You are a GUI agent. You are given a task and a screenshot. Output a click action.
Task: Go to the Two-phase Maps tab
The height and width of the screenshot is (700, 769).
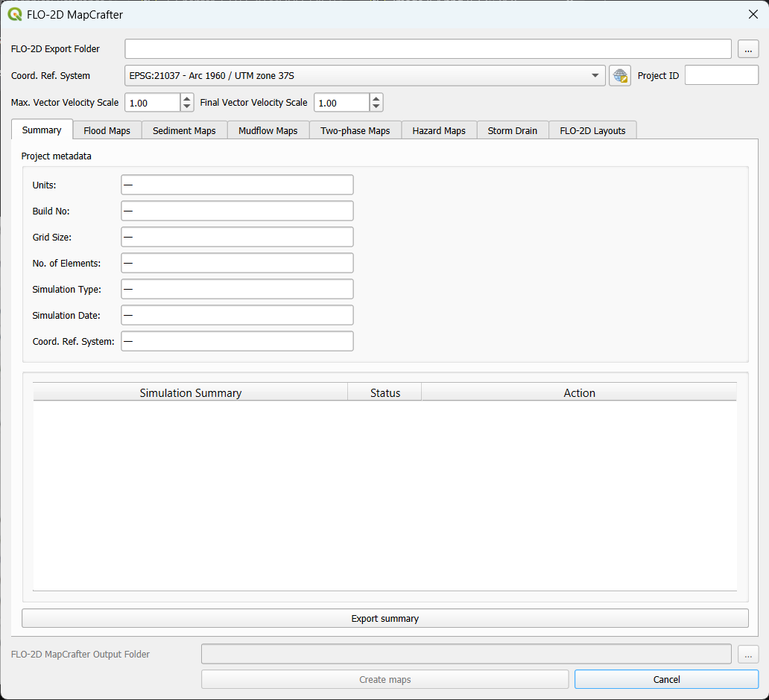point(355,130)
